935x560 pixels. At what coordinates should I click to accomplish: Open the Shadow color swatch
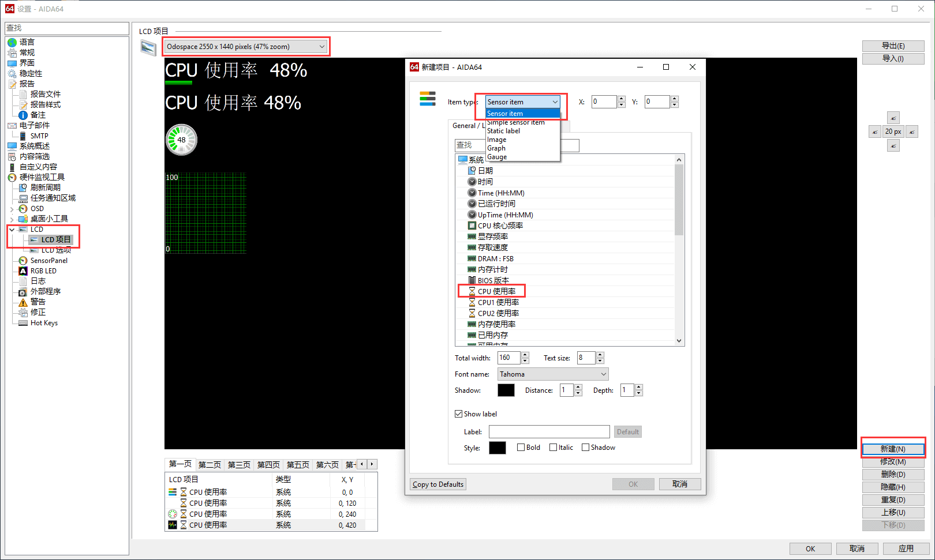tap(506, 390)
